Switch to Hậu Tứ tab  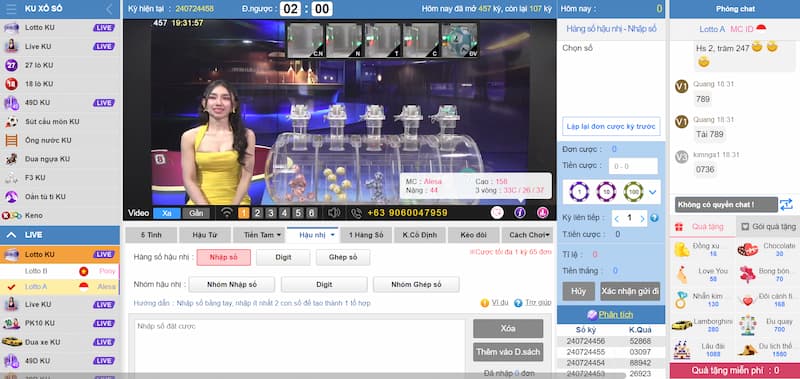coord(205,235)
